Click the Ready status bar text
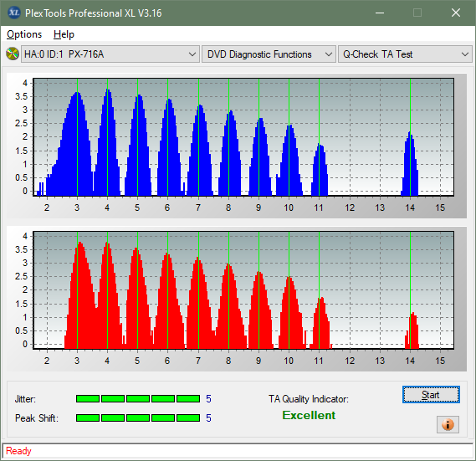 18,451
